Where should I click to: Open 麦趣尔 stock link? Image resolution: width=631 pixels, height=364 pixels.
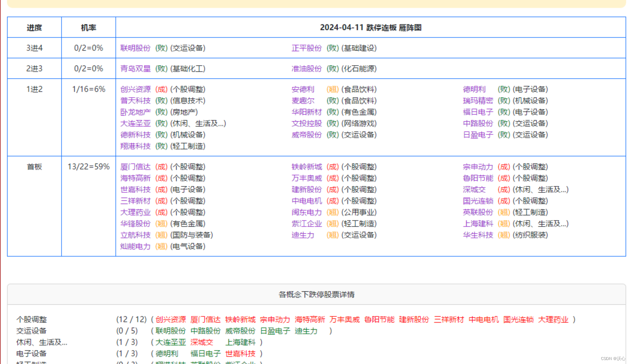303,100
